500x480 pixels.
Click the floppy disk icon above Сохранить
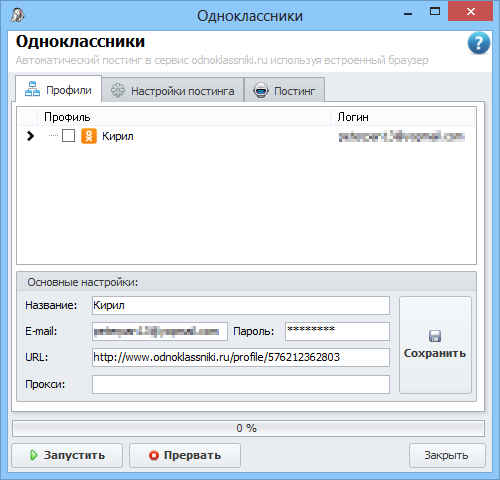(435, 336)
